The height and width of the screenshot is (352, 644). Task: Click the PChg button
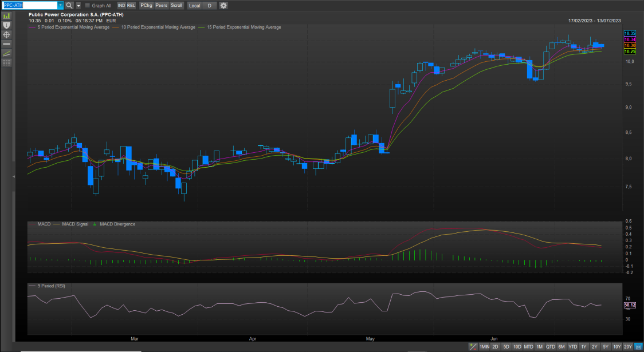pos(147,5)
